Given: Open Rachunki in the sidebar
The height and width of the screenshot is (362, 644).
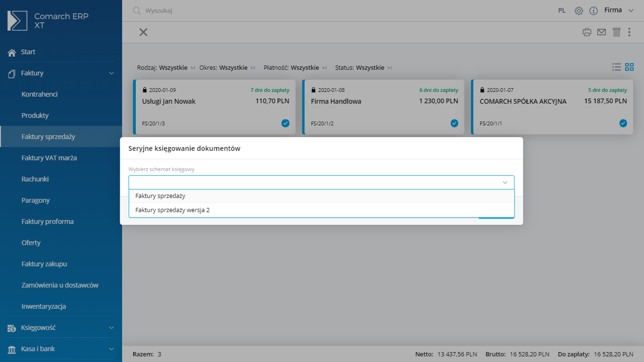Looking at the screenshot, I should [x=35, y=179].
